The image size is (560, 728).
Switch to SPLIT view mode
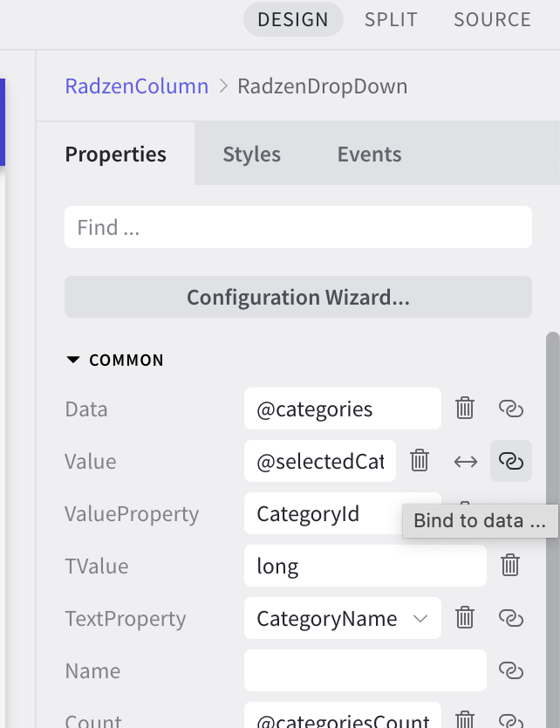391,19
